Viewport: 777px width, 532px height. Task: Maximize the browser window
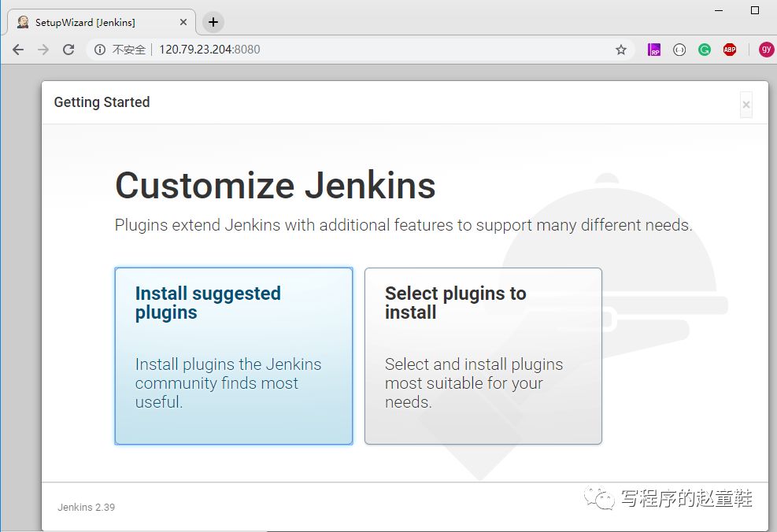pyautogui.click(x=755, y=10)
